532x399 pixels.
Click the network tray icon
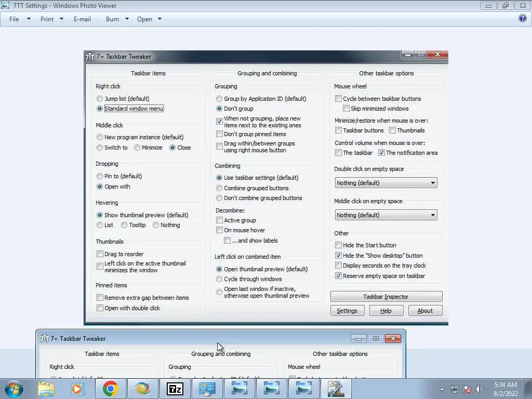[454, 389]
